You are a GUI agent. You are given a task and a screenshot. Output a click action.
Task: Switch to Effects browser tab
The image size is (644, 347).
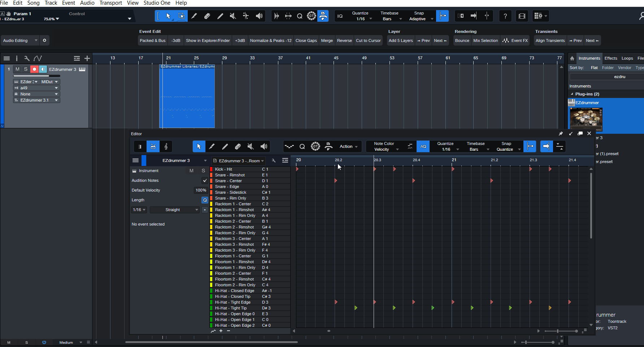coord(611,58)
